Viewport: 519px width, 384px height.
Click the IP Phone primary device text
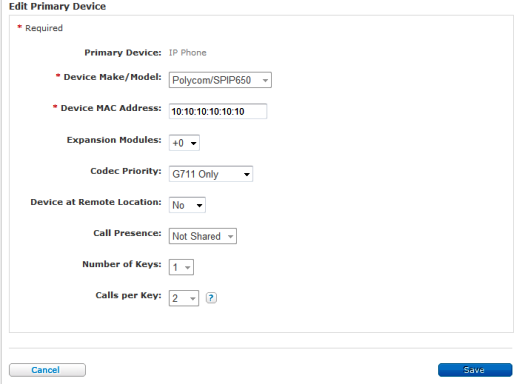[188, 53]
